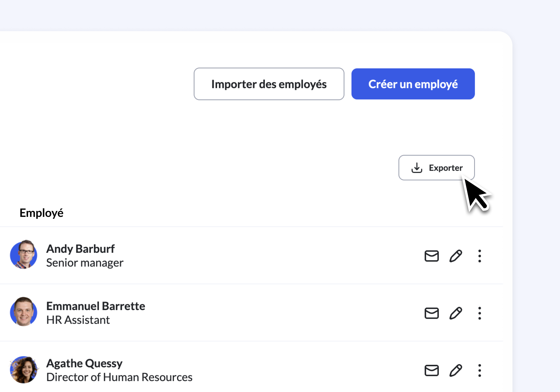Click the Importer des employés button
The image size is (560, 392).
coord(269,84)
